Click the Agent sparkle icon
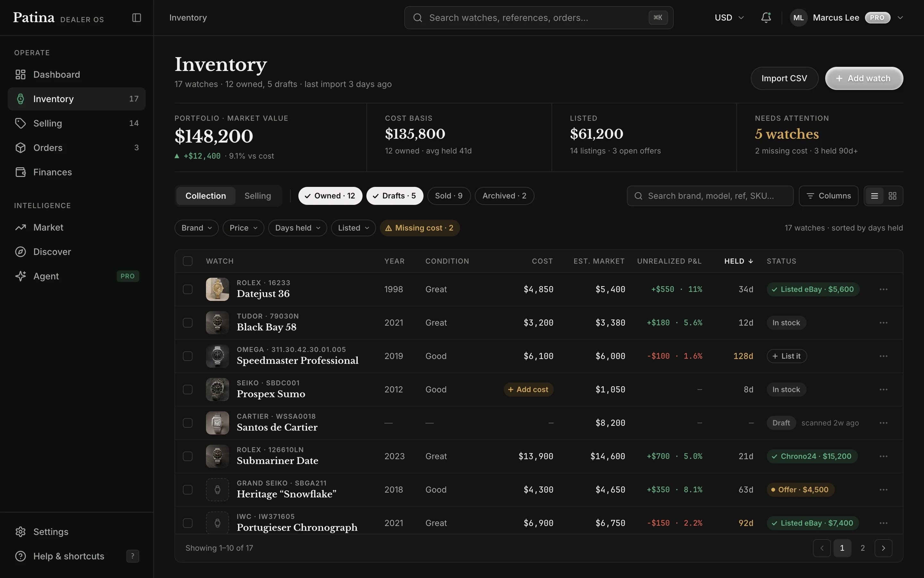Image resolution: width=924 pixels, height=578 pixels. click(x=21, y=276)
